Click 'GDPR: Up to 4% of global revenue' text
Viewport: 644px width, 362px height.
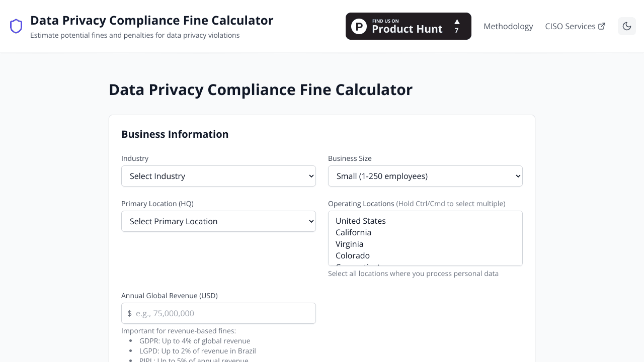195,341
